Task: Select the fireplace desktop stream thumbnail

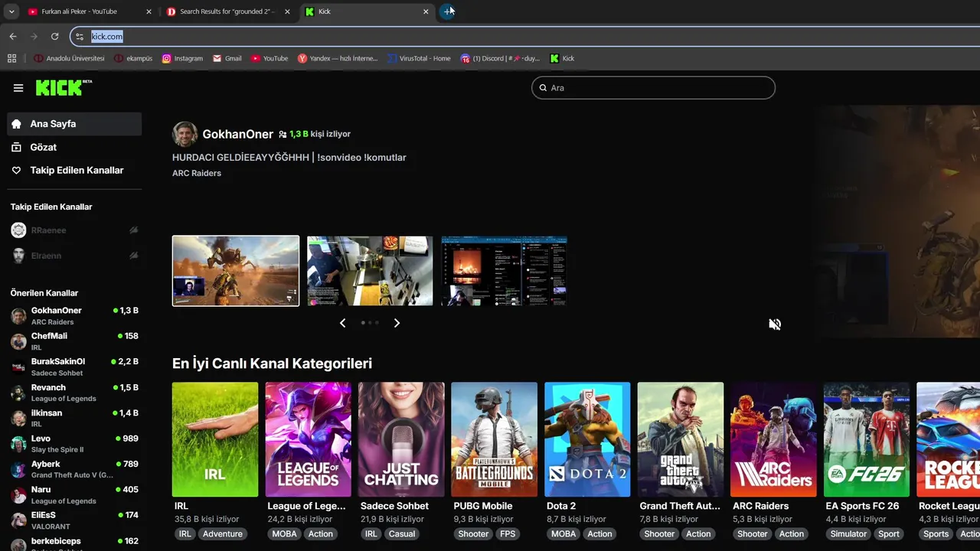Action: (x=504, y=271)
